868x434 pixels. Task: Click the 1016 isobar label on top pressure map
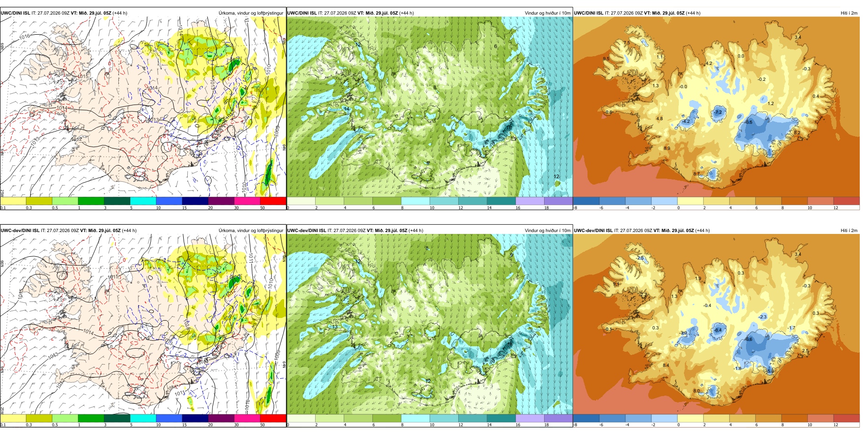(x=25, y=36)
